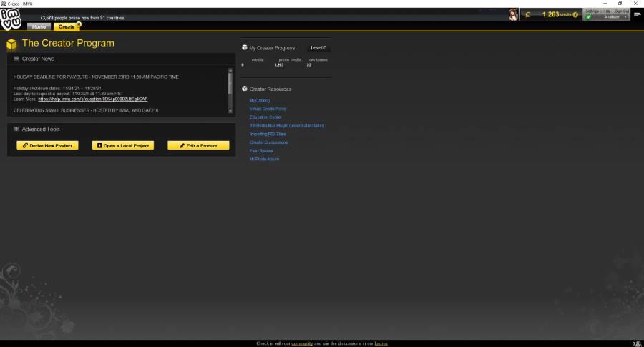Select the Create tab

point(66,26)
